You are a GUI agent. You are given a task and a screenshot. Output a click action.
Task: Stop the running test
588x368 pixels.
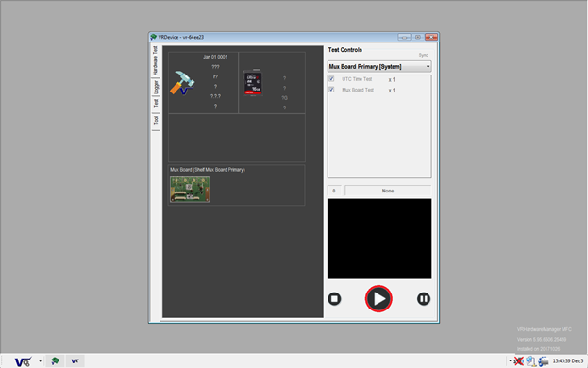point(334,299)
